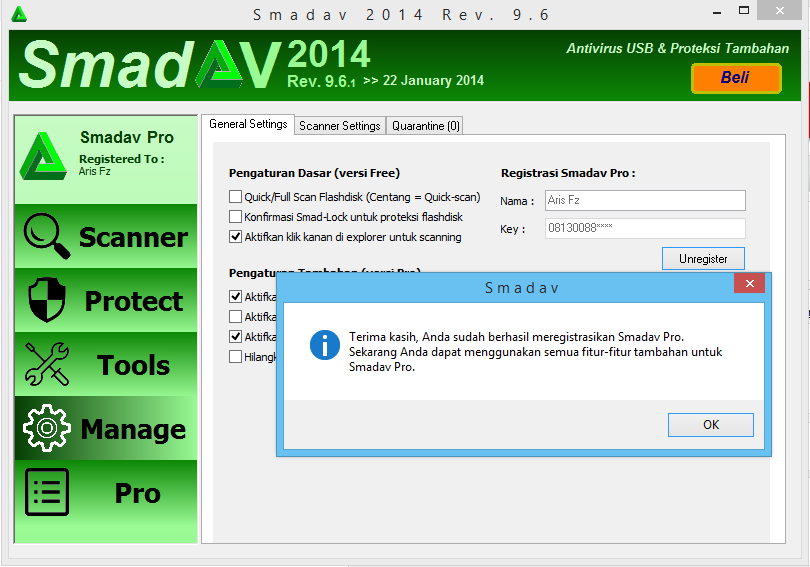
Task: Open the Scanner section with magnifier icon
Action: point(46,236)
